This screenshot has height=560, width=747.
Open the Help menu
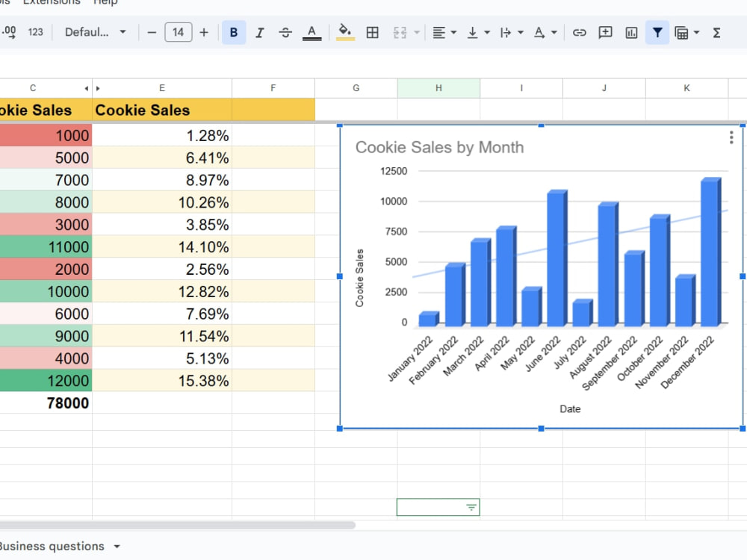[105, 2]
